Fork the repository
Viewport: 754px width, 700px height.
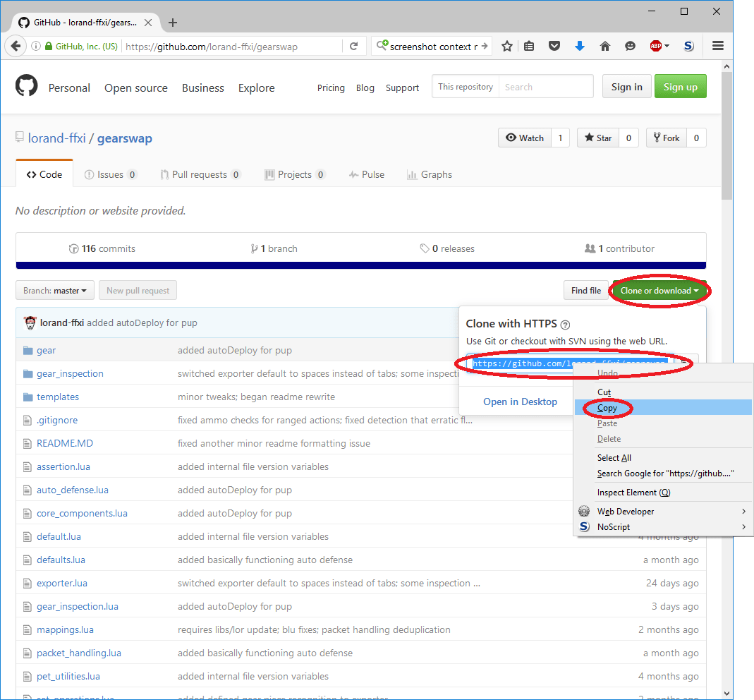(x=667, y=138)
